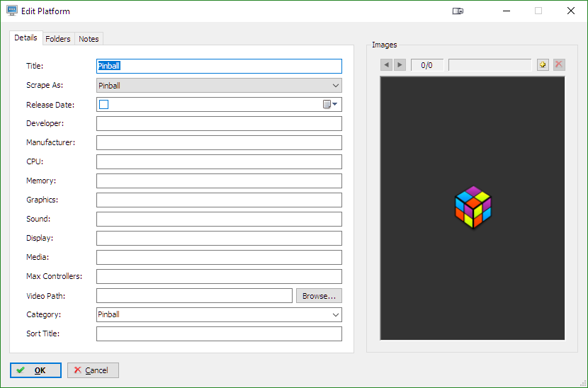Image resolution: width=588 pixels, height=388 pixels.
Task: Click the Title input field
Action: [220, 67]
